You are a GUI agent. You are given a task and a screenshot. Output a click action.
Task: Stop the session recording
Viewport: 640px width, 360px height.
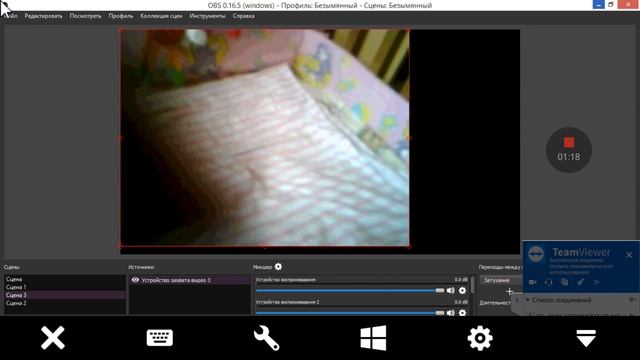click(x=569, y=149)
